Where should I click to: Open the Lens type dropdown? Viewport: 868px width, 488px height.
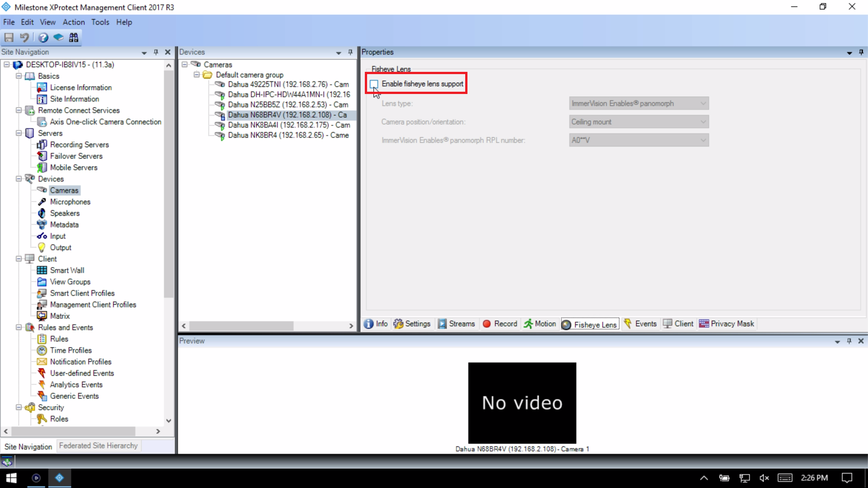[638, 103]
